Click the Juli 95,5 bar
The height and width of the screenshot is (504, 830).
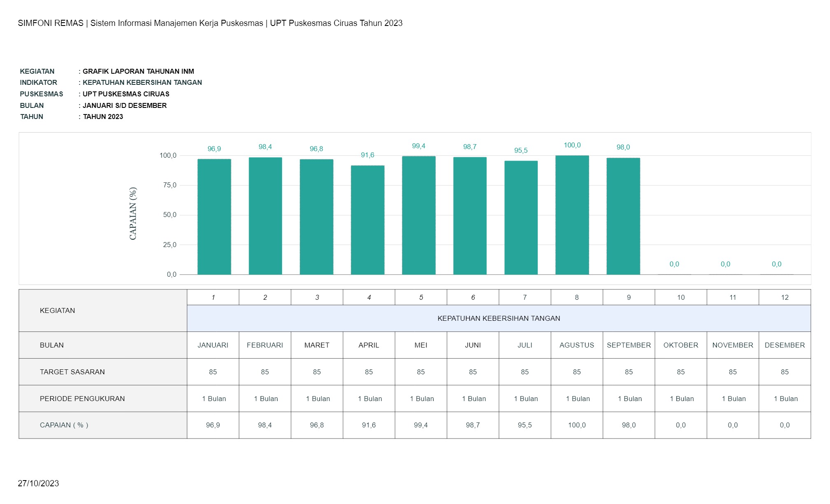(x=521, y=218)
